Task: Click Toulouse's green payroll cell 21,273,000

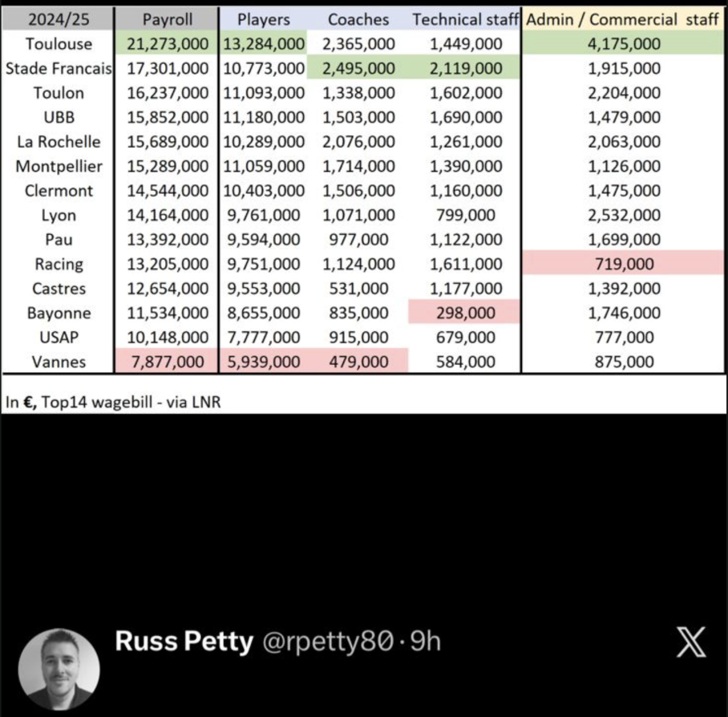Action: [167, 44]
